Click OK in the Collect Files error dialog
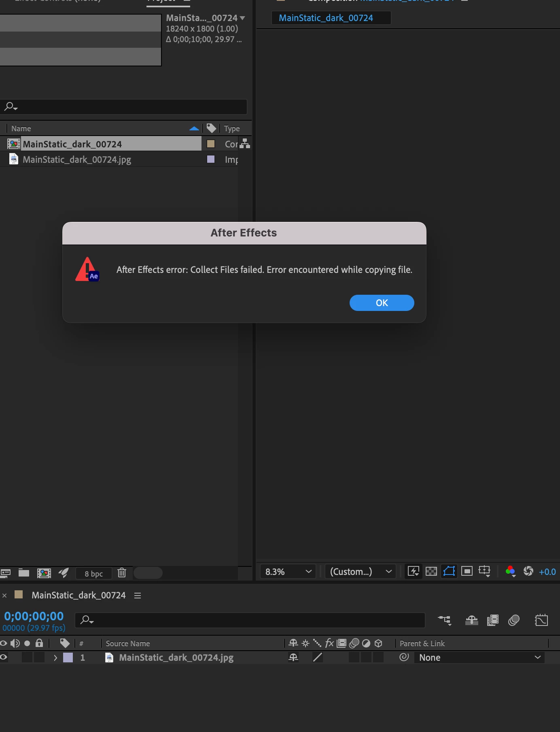Screen dimensions: 560x732 (382, 303)
